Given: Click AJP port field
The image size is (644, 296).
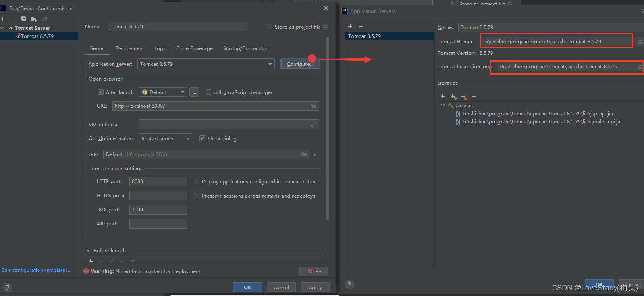Looking at the screenshot, I should tap(158, 224).
